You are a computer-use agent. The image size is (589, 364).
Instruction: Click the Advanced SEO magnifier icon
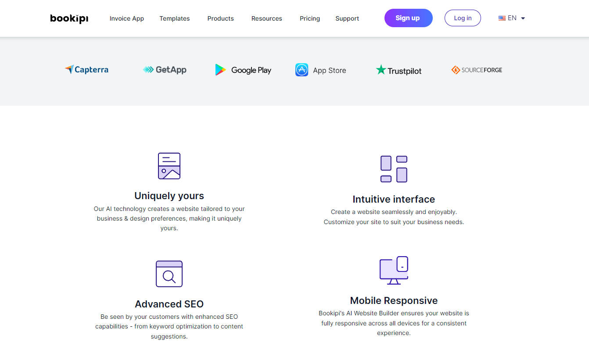point(169,274)
